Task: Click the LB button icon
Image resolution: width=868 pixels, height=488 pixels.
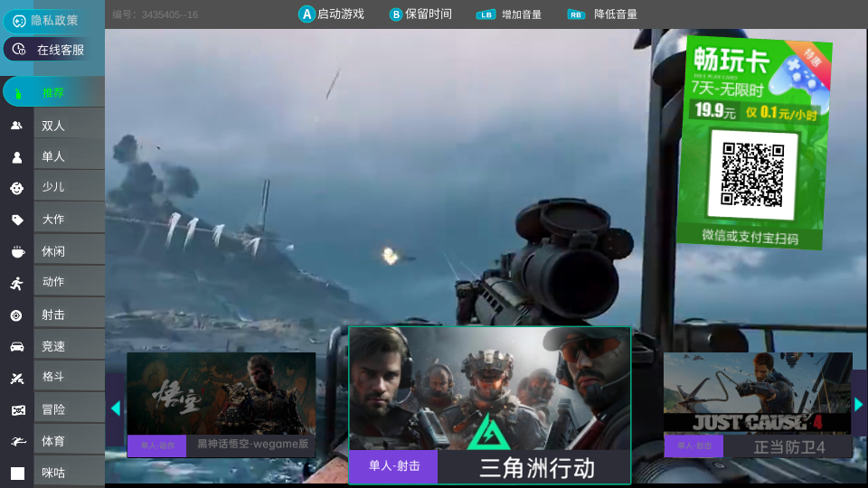Action: click(486, 15)
